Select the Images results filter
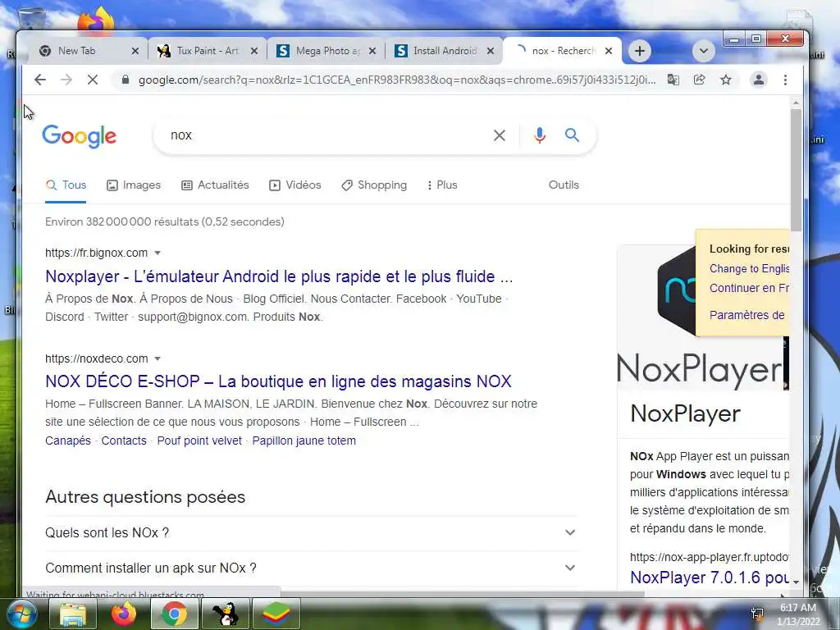This screenshot has height=630, width=840. [134, 185]
